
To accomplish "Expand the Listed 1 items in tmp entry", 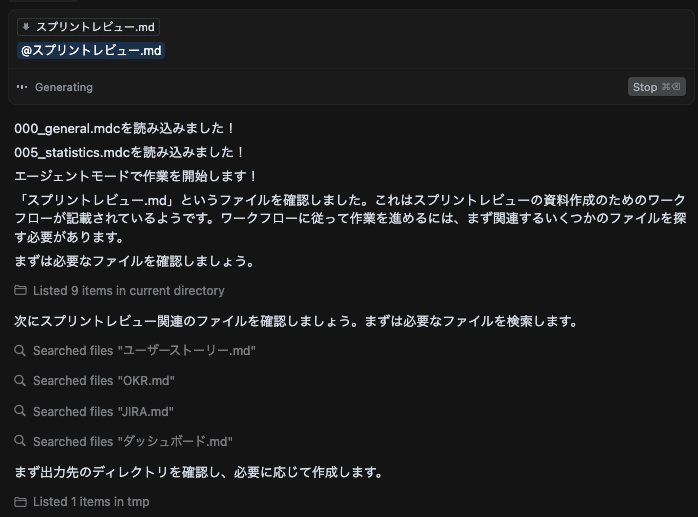I will pyautogui.click(x=90, y=502).
